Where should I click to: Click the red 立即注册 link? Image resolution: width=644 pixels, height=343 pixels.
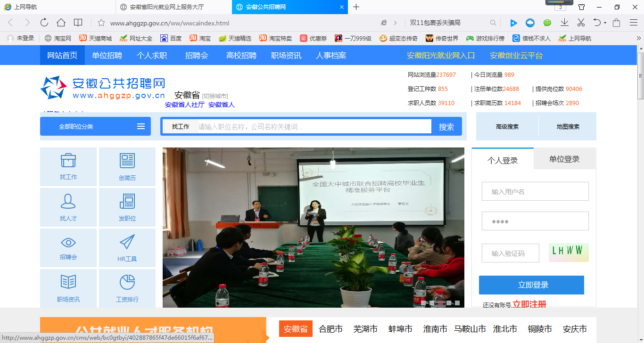coord(529,304)
